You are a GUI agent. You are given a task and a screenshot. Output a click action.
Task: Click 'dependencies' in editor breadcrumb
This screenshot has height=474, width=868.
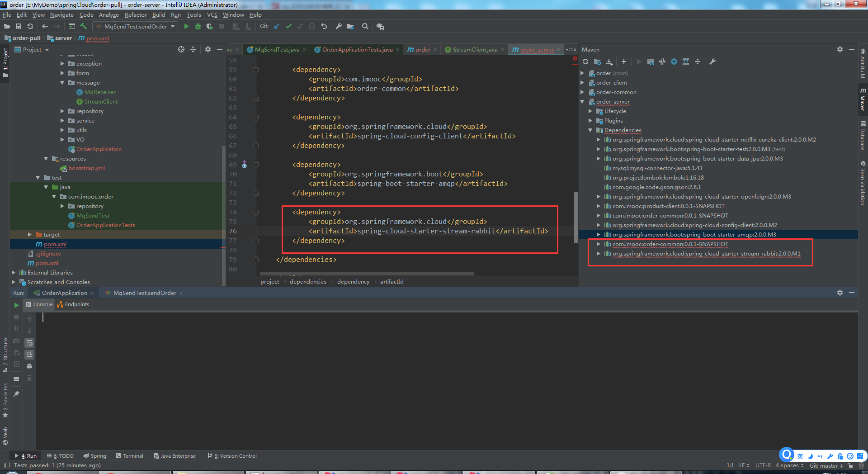308,282
